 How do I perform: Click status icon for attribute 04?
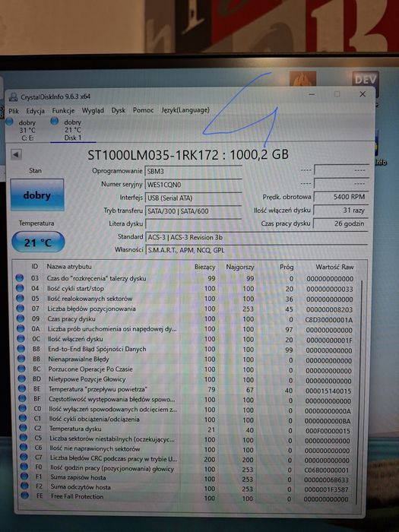click(20, 288)
